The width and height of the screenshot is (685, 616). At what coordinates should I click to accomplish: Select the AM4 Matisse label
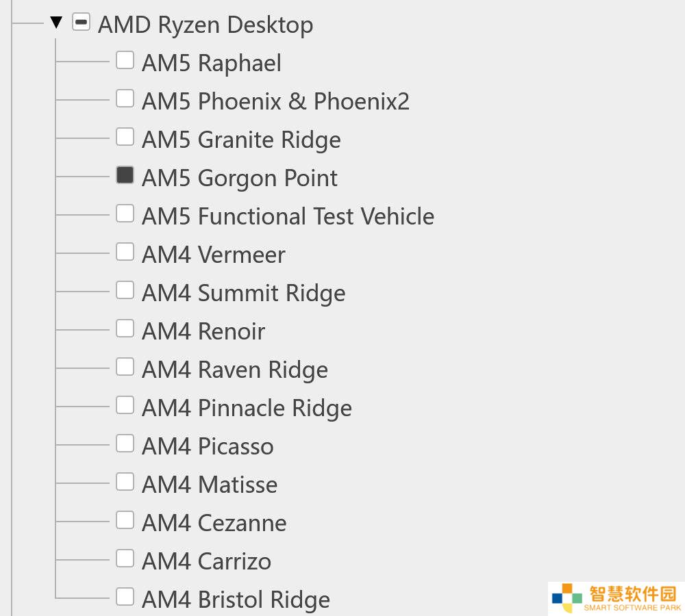click(210, 485)
